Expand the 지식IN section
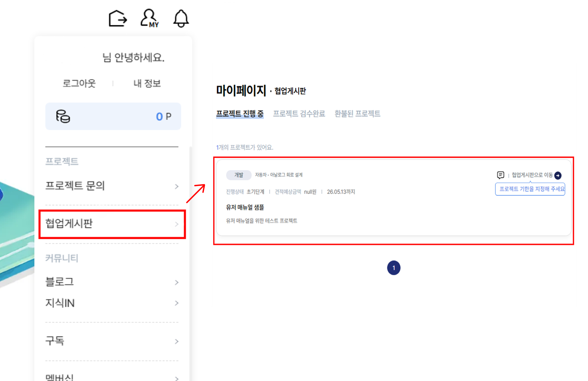This screenshot has width=588, height=381. tap(60, 303)
